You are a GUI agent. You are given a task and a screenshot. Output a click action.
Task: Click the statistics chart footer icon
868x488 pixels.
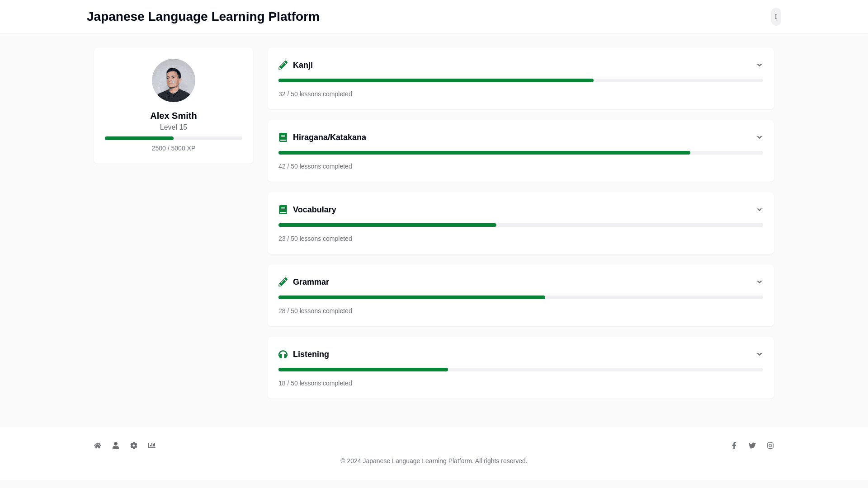click(x=152, y=446)
